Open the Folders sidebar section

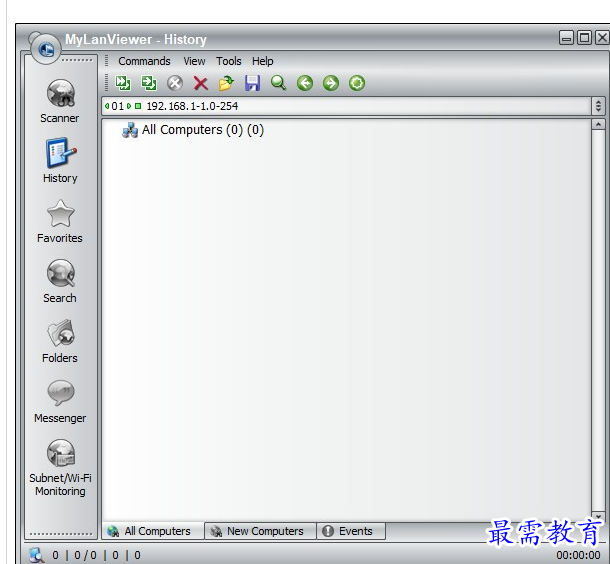point(60,341)
